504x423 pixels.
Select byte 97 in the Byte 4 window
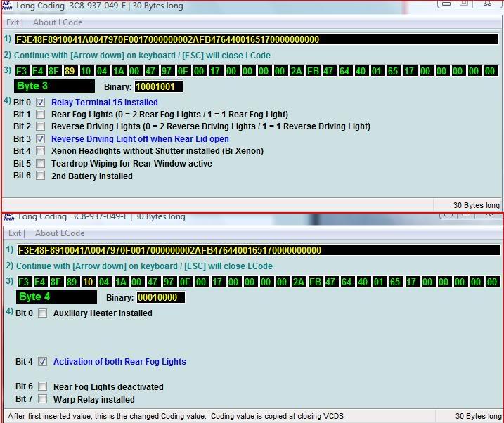[x=169, y=282]
